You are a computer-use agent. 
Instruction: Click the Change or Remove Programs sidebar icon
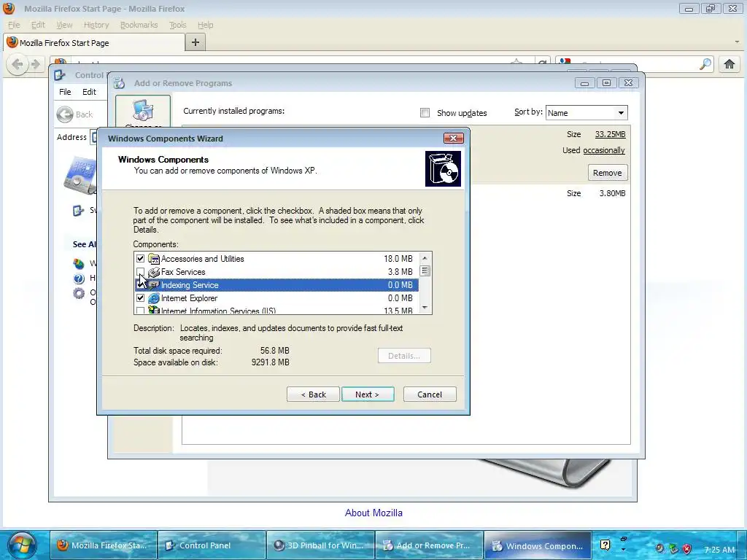click(143, 111)
